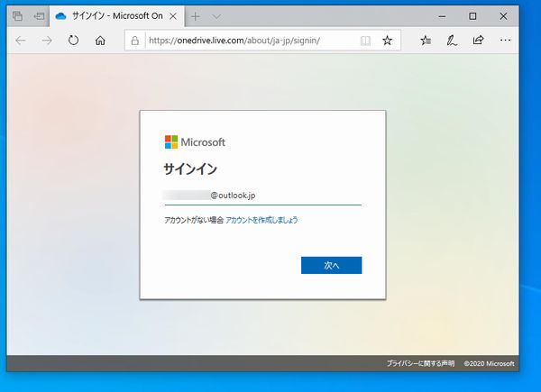The image size is (541, 392).
Task: Click the アカウントを作成しましょう link
Action: (x=261, y=220)
